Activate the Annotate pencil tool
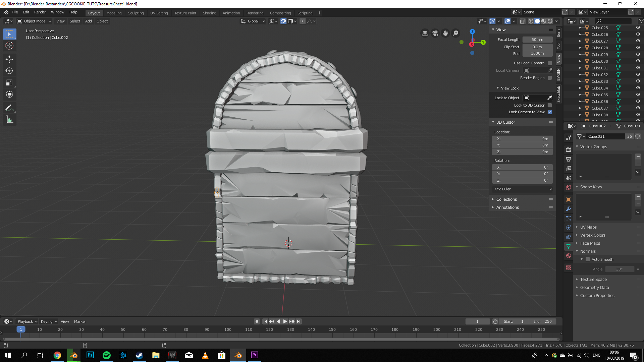 pyautogui.click(x=9, y=108)
